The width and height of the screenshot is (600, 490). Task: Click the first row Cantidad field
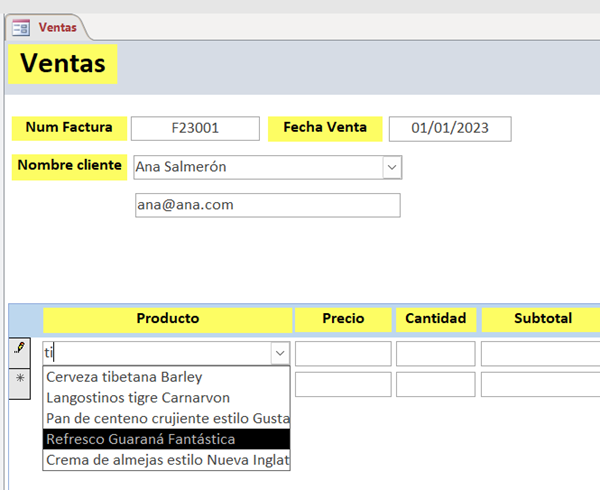(435, 353)
